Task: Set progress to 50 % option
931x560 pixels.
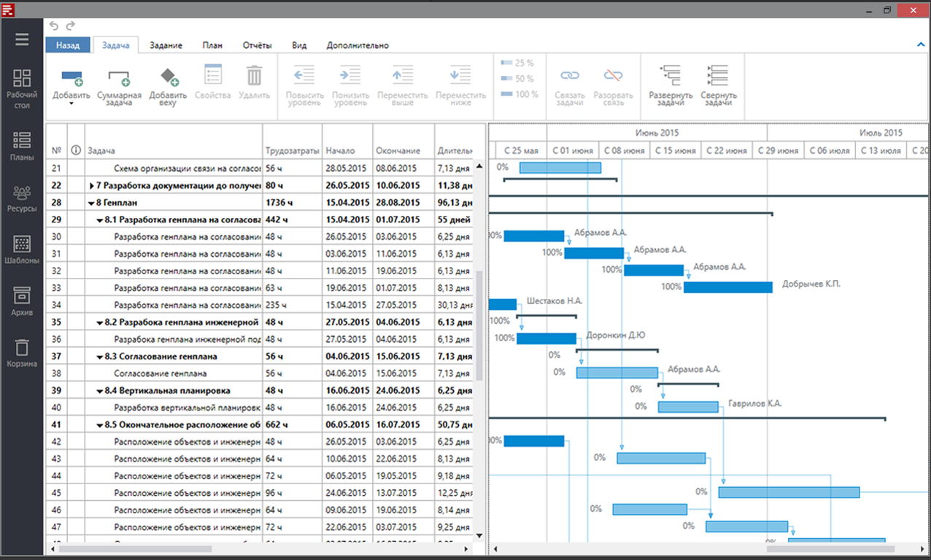Action: (x=518, y=79)
